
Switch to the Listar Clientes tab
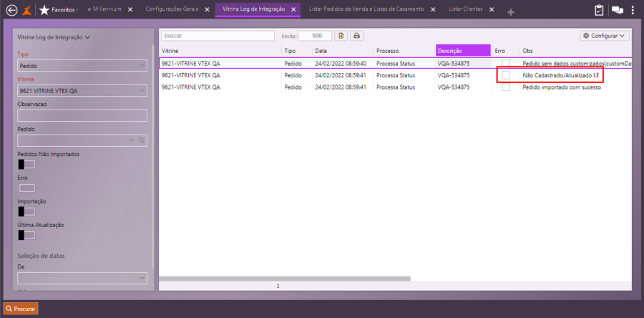(465, 9)
